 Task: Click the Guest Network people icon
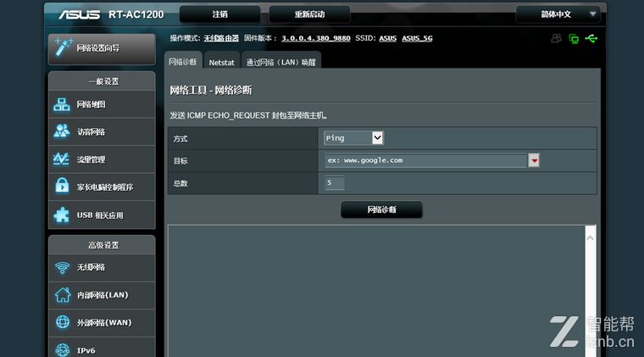click(x=62, y=131)
